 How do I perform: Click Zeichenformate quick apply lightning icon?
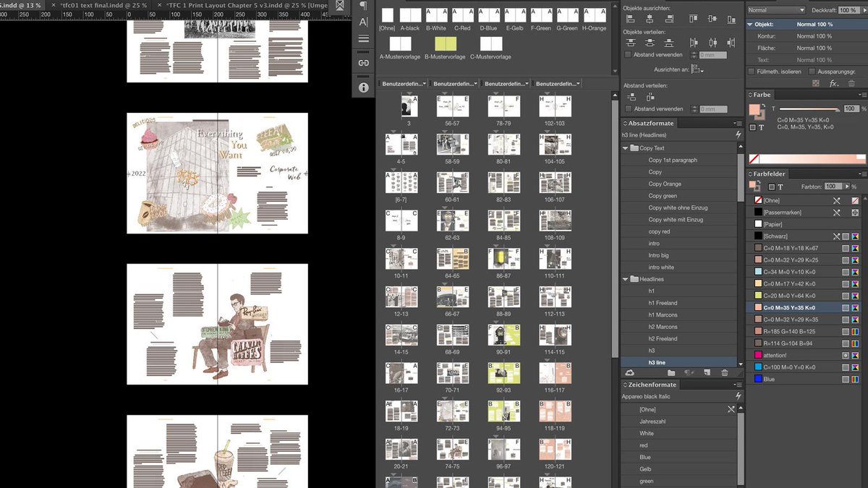738,396
